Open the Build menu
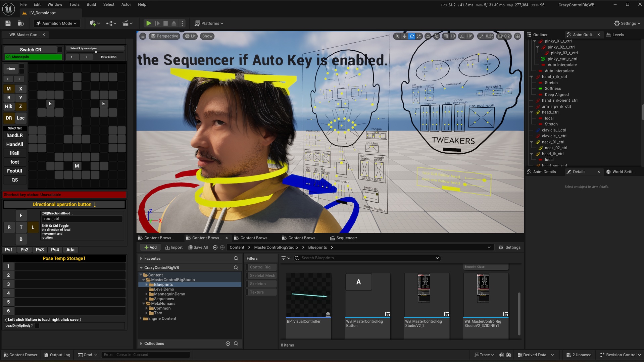644x362 pixels. click(91, 4)
